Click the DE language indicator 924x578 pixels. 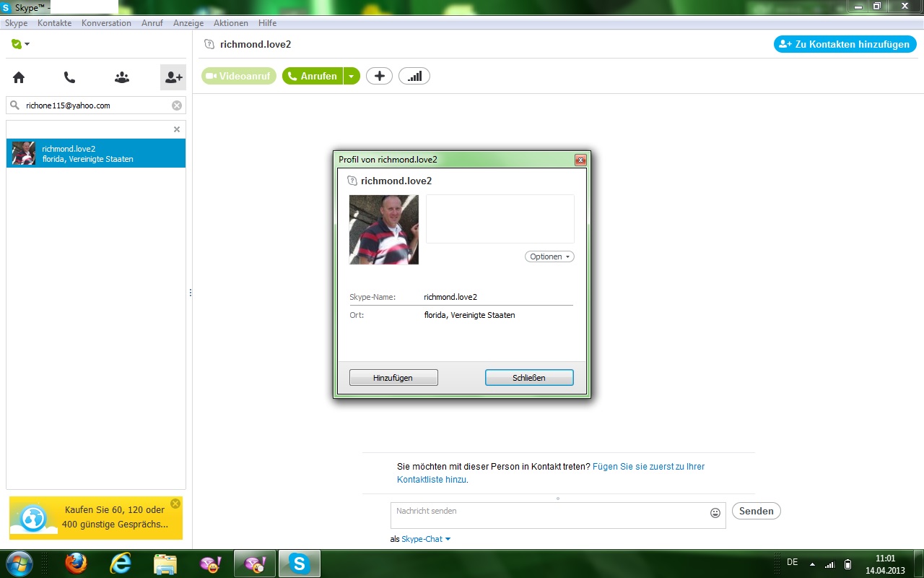pos(792,562)
